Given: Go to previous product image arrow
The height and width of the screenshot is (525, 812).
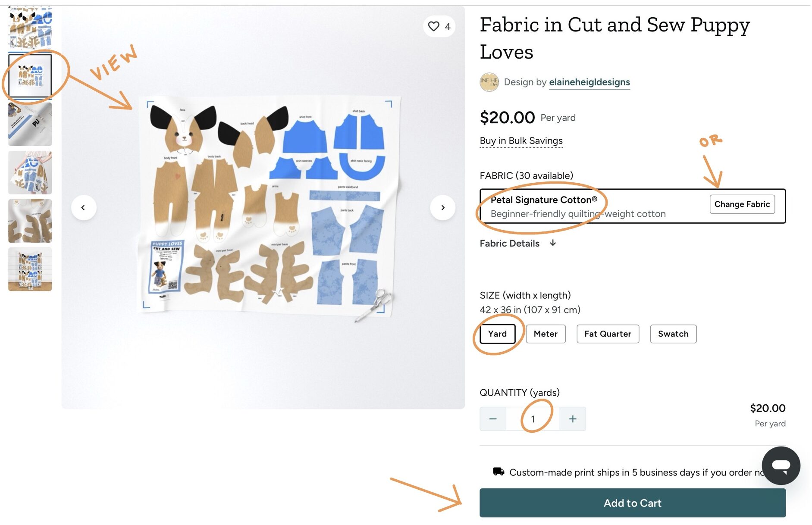Looking at the screenshot, I should click(x=83, y=207).
